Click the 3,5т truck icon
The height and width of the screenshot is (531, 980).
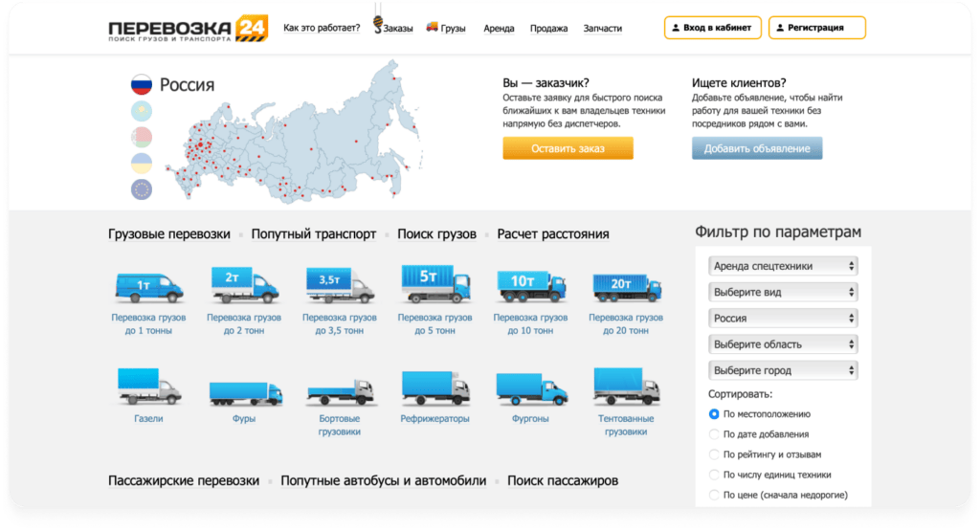point(340,285)
